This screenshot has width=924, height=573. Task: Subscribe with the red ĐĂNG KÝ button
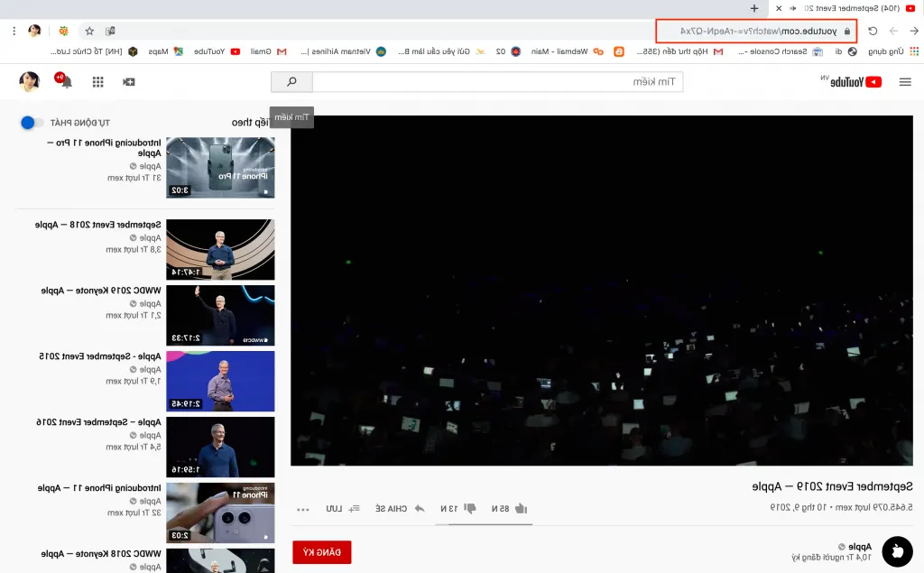322,552
